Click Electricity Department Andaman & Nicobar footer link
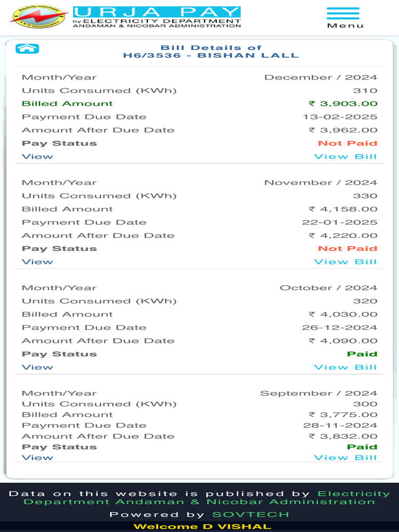399x532 pixels. (x=207, y=497)
